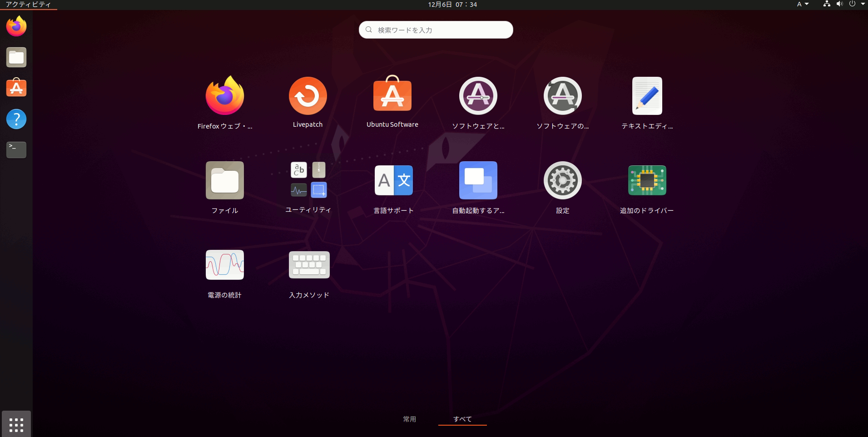Open the network status indicator
The image size is (868, 437).
tap(827, 4)
